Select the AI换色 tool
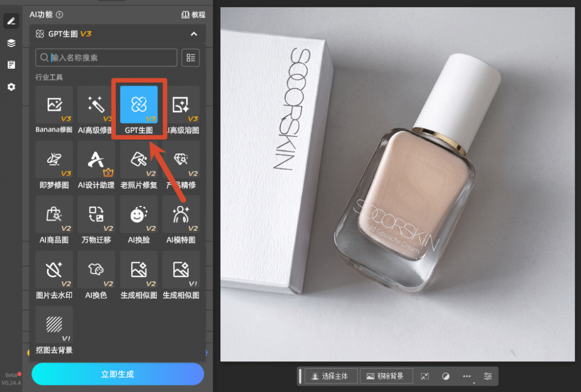581x392 pixels. click(x=96, y=275)
